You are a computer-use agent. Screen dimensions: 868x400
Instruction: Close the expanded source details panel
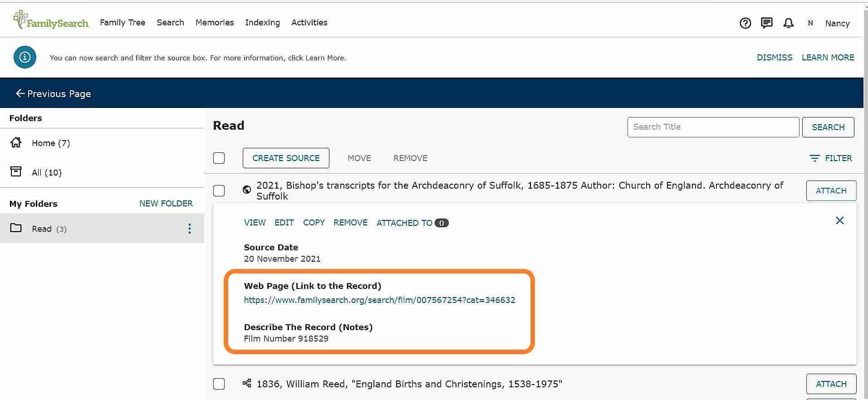coord(839,220)
